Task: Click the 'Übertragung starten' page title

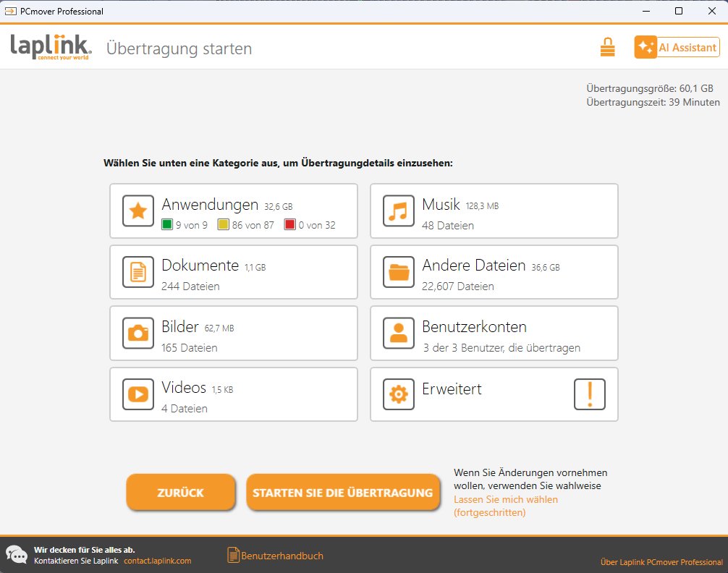Action: pyautogui.click(x=179, y=48)
